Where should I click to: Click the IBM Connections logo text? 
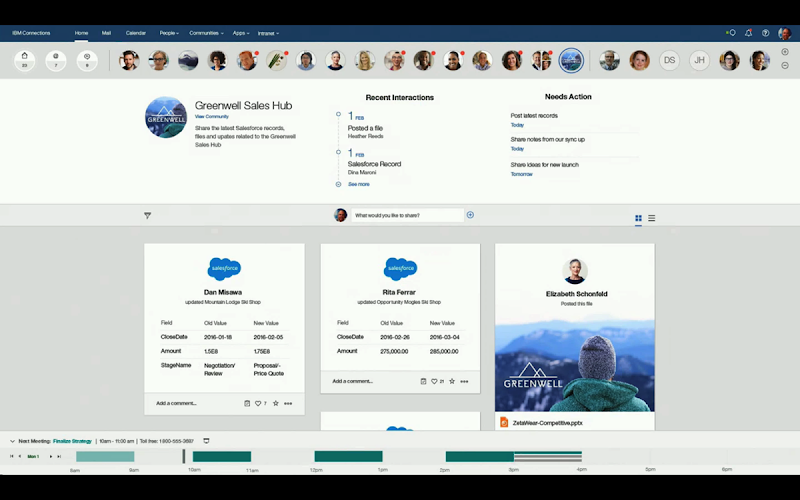[x=31, y=33]
